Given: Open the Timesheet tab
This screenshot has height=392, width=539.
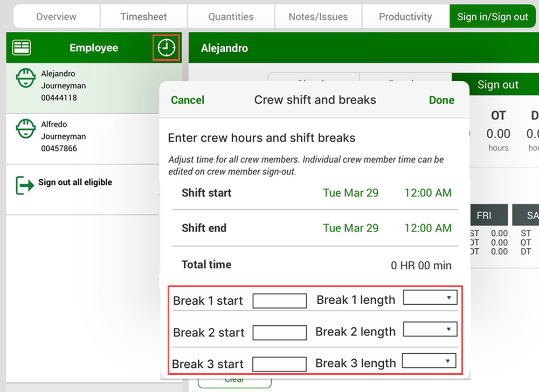Looking at the screenshot, I should pyautogui.click(x=144, y=17).
